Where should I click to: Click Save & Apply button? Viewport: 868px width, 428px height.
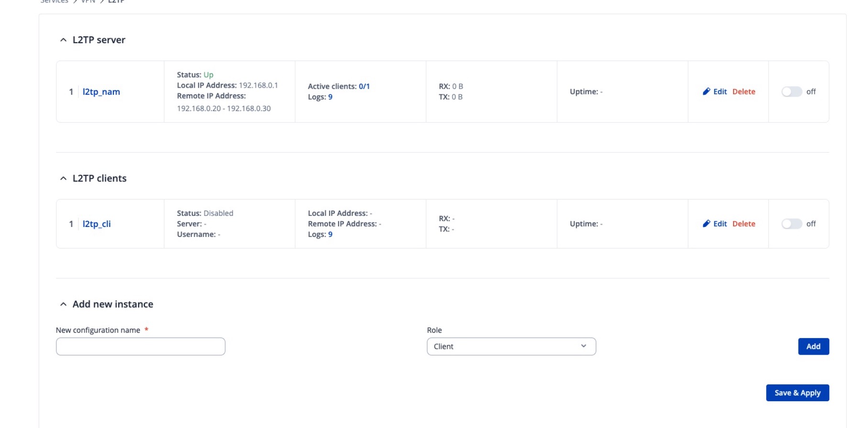797,393
